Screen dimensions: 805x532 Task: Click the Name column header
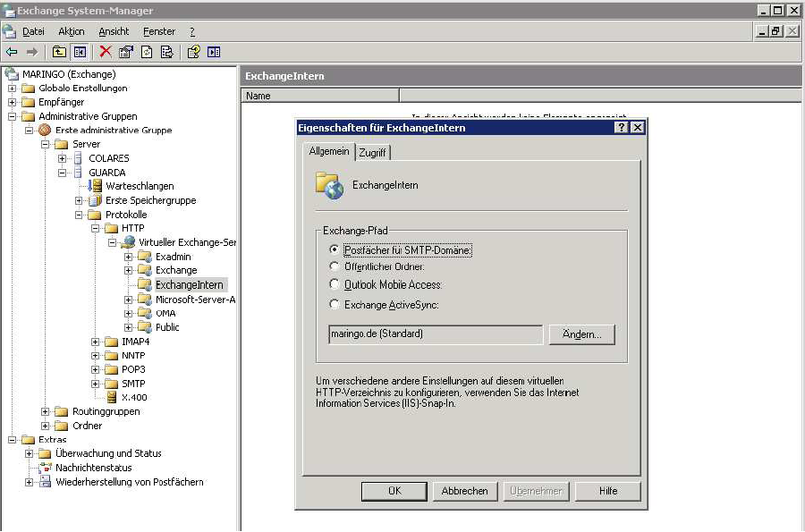320,96
